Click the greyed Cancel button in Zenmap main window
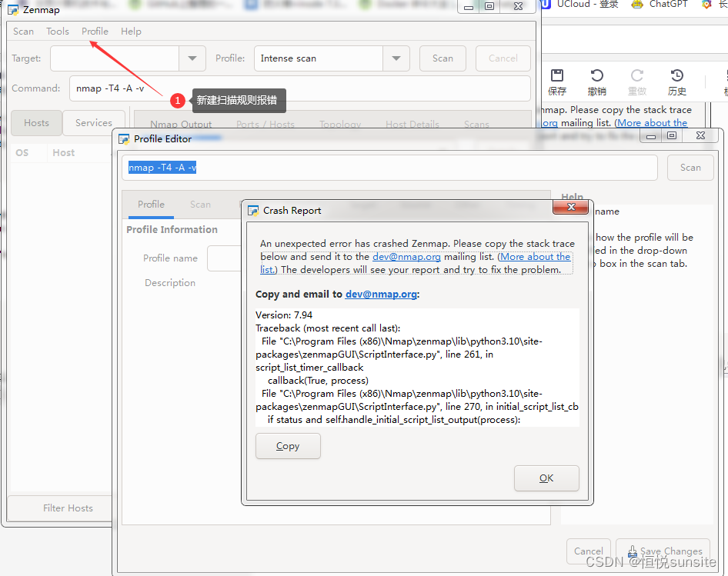 503,58
